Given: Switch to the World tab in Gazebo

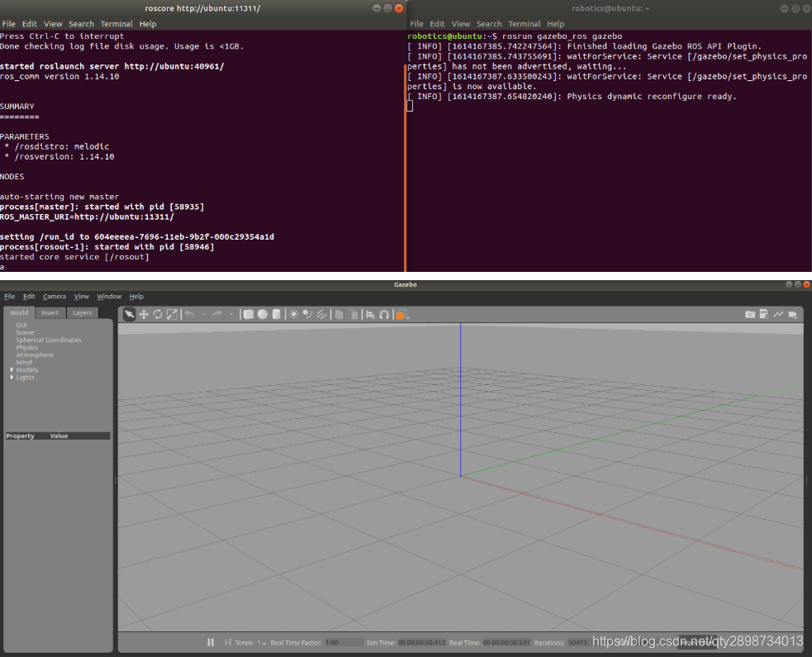Looking at the screenshot, I should tap(19, 312).
